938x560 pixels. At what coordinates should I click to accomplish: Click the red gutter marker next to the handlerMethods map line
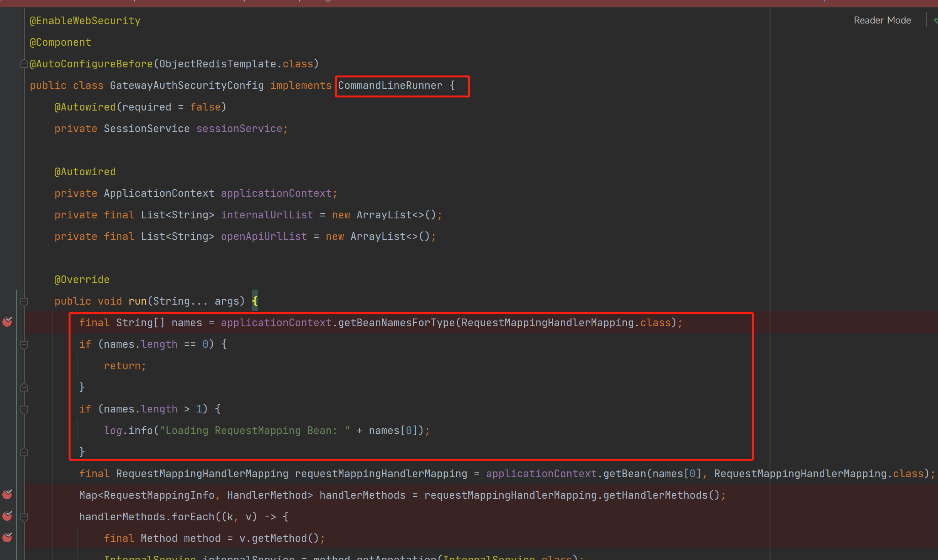coord(7,495)
